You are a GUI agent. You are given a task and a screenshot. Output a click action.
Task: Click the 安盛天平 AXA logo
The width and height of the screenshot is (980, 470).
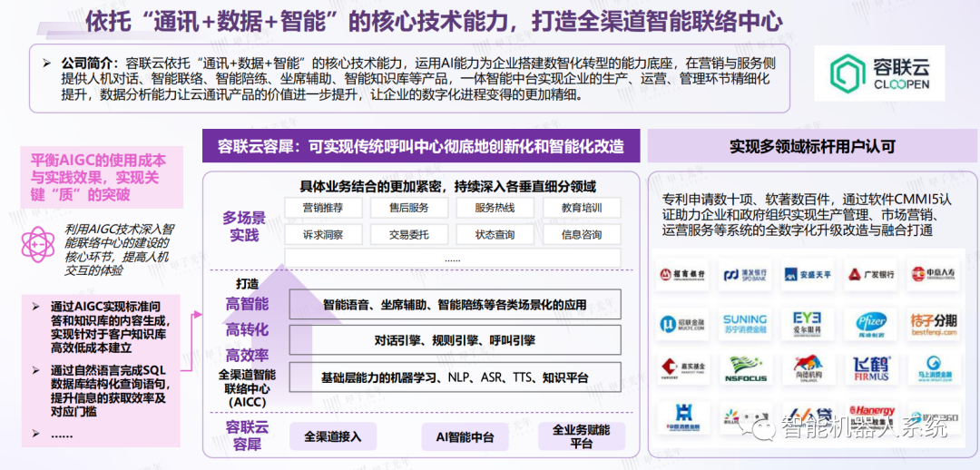click(808, 274)
